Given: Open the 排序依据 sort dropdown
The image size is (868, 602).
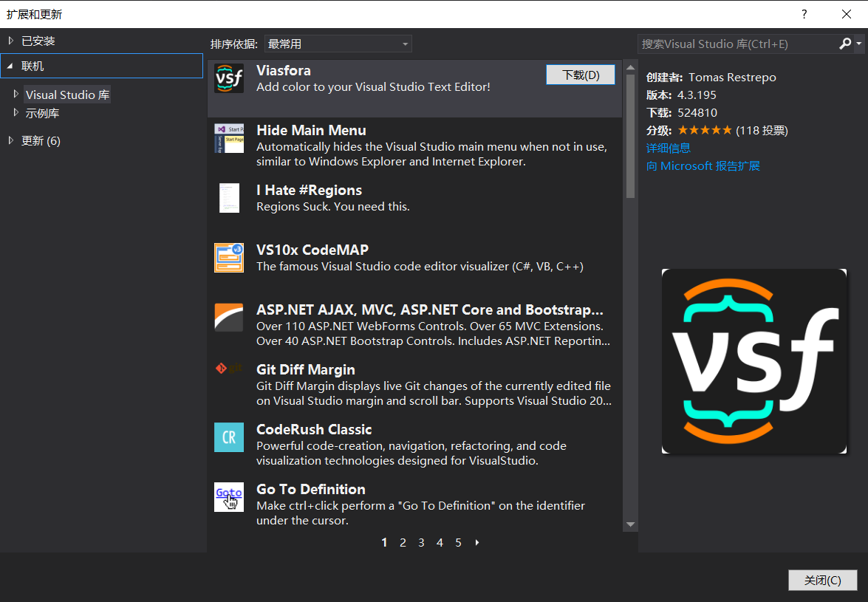Looking at the screenshot, I should pyautogui.click(x=338, y=44).
